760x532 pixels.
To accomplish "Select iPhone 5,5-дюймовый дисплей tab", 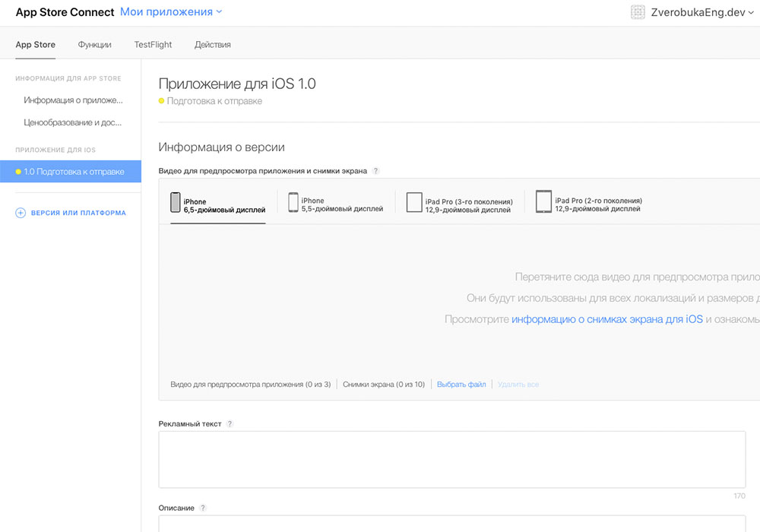I will click(x=335, y=202).
